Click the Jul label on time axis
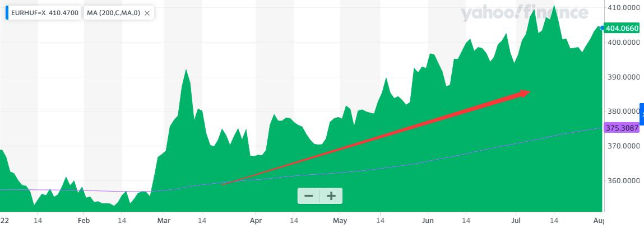644x228 pixels. click(515, 221)
